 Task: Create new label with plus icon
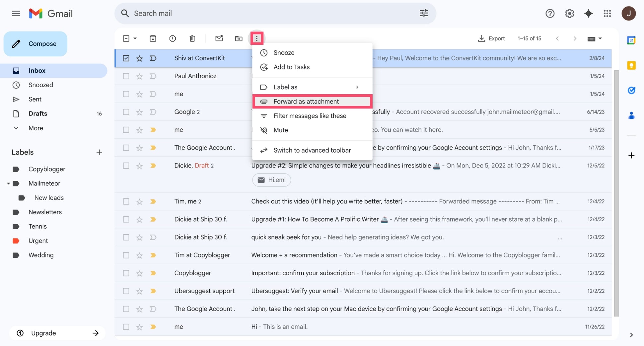click(99, 152)
